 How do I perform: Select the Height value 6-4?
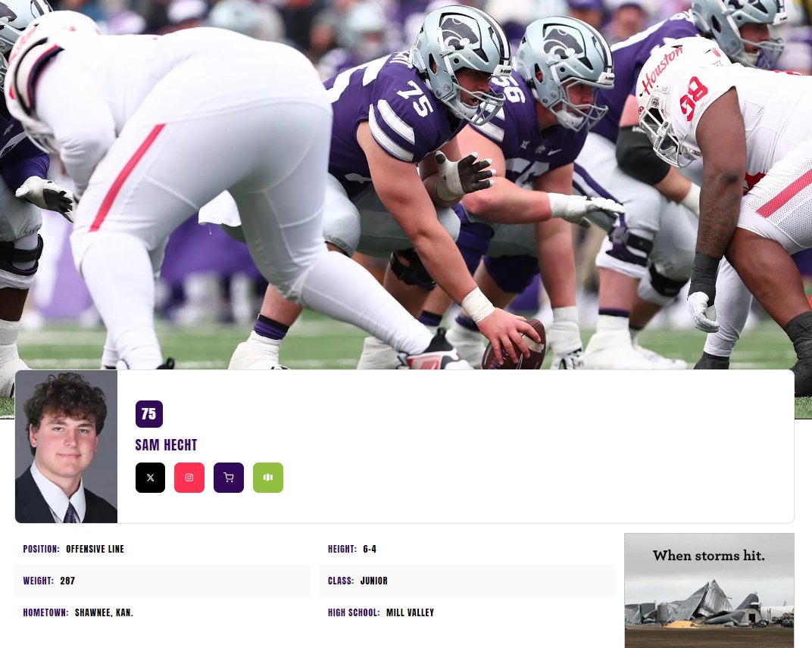click(369, 549)
